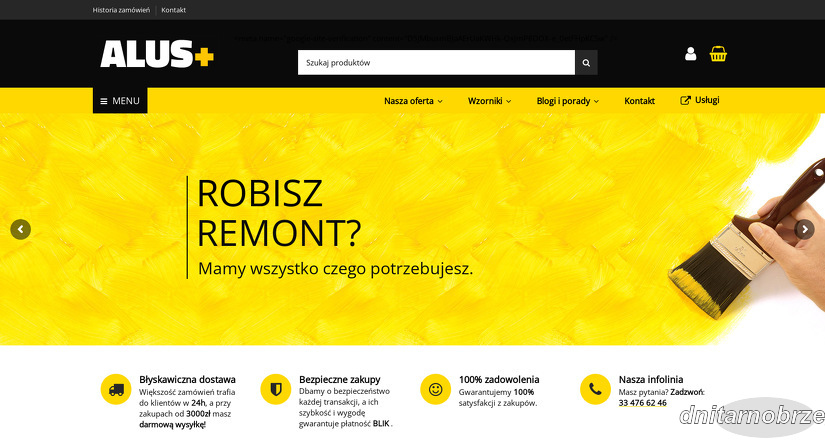825x447 pixels.
Task: Click the magnifier search button
Action: pyautogui.click(x=586, y=63)
